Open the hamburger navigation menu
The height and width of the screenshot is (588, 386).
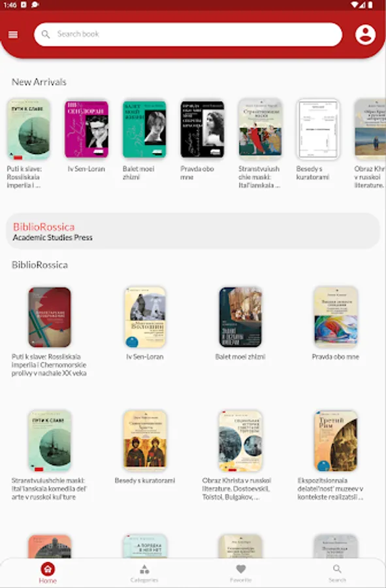click(x=13, y=35)
